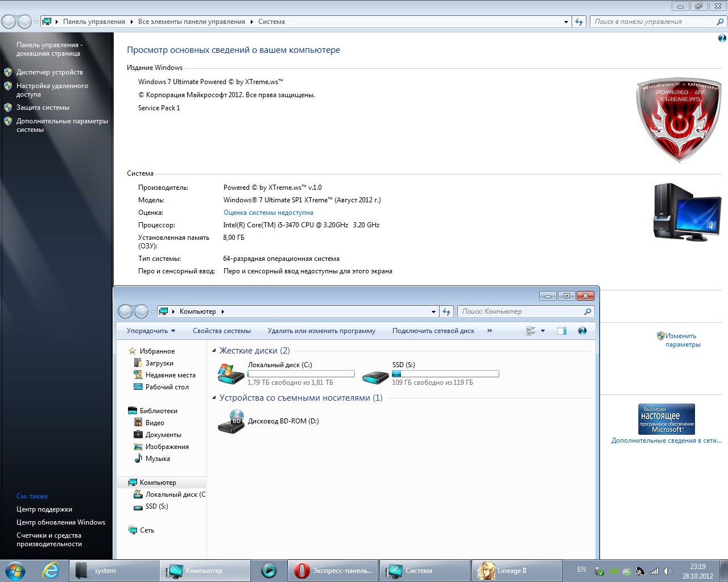Open Desktop (Рабочий стол) in navigation pane

167,387
